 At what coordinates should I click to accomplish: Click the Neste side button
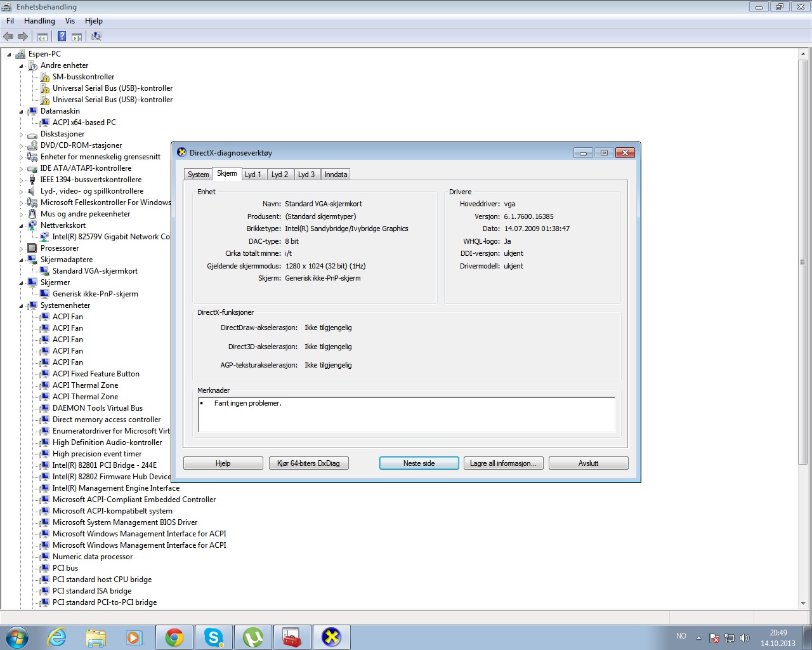click(x=419, y=463)
